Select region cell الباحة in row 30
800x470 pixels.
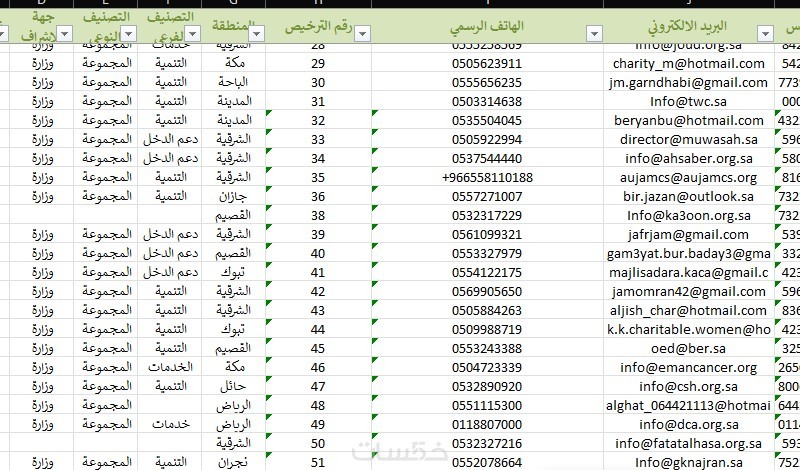click(x=234, y=82)
